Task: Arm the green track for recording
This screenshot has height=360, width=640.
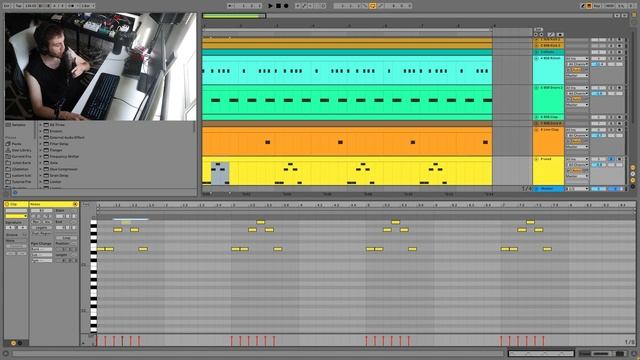Action: coord(620,88)
